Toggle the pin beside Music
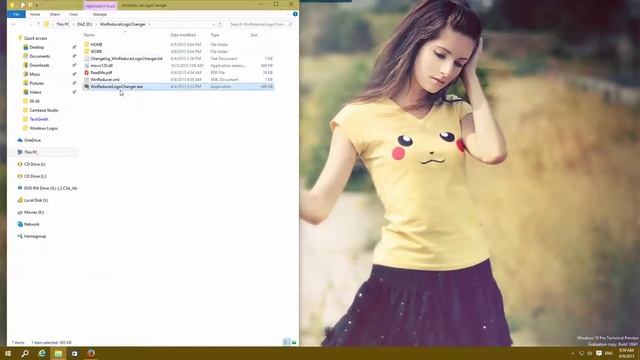The image size is (640, 360). point(74,74)
